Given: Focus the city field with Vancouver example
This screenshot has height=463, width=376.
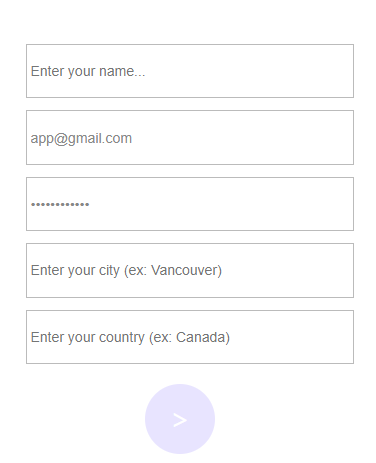Looking at the screenshot, I should pyautogui.click(x=190, y=270).
